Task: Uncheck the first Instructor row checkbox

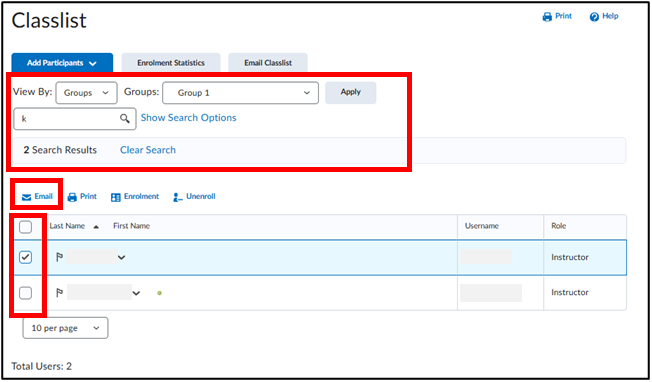Action: [25, 257]
